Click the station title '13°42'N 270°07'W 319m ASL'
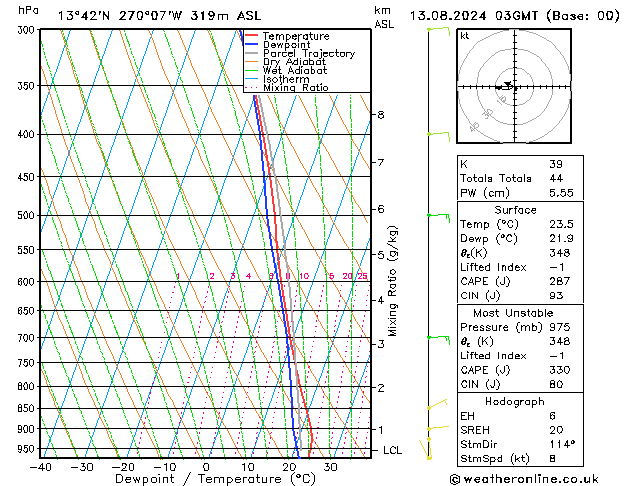The width and height of the screenshot is (629, 486). pos(159,16)
